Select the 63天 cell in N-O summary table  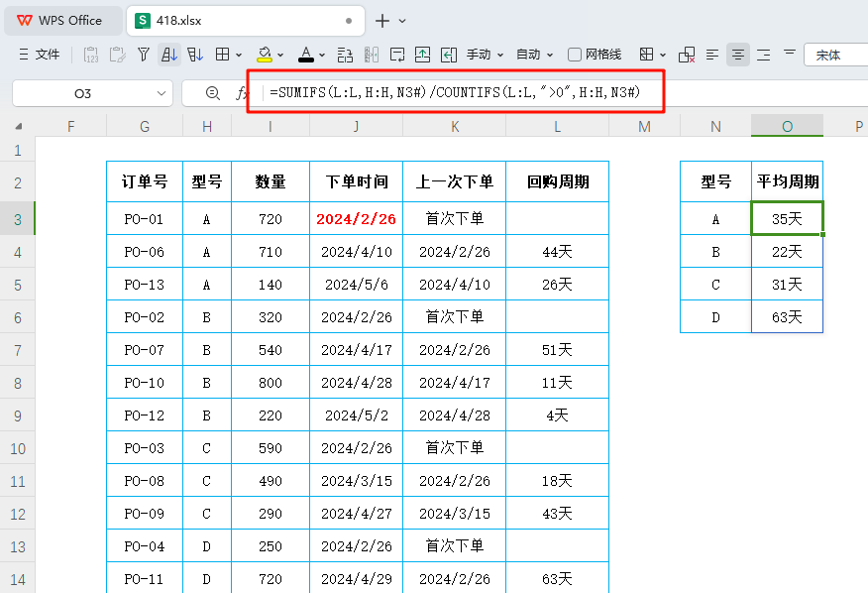[787, 317]
